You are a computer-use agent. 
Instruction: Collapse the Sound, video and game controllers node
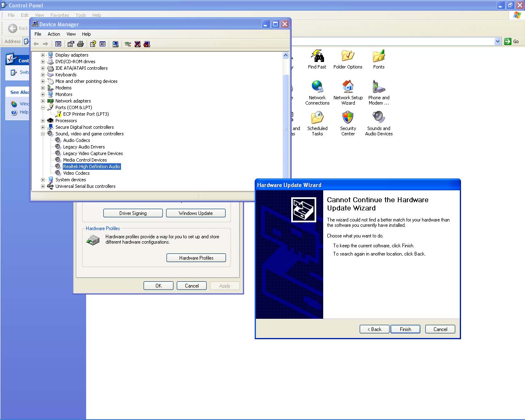coord(43,134)
